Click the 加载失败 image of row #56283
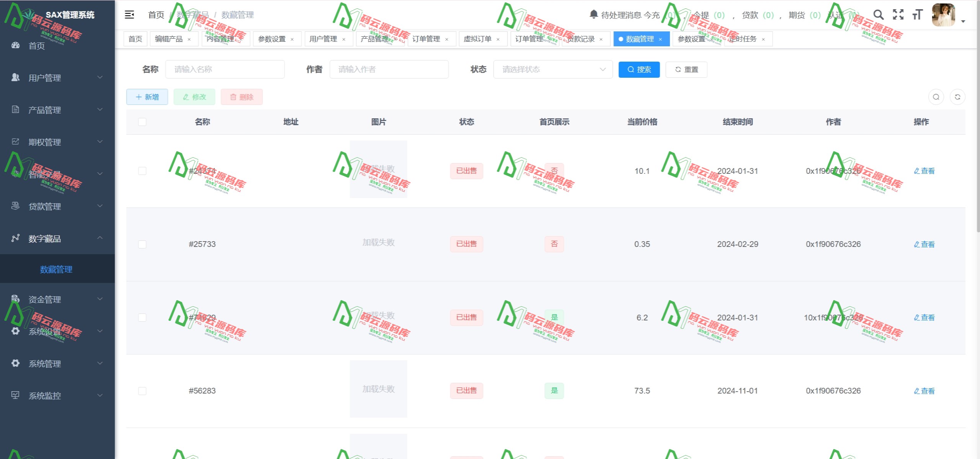Screen dimensions: 980x459 pyautogui.click(x=378, y=389)
